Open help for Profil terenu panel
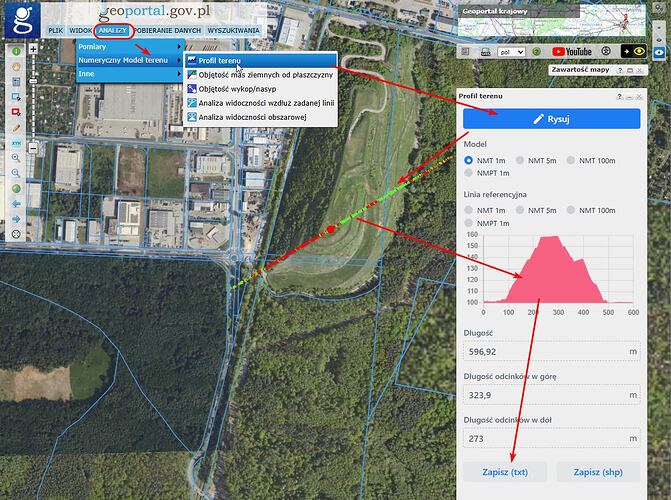The image size is (671, 500). (619, 97)
